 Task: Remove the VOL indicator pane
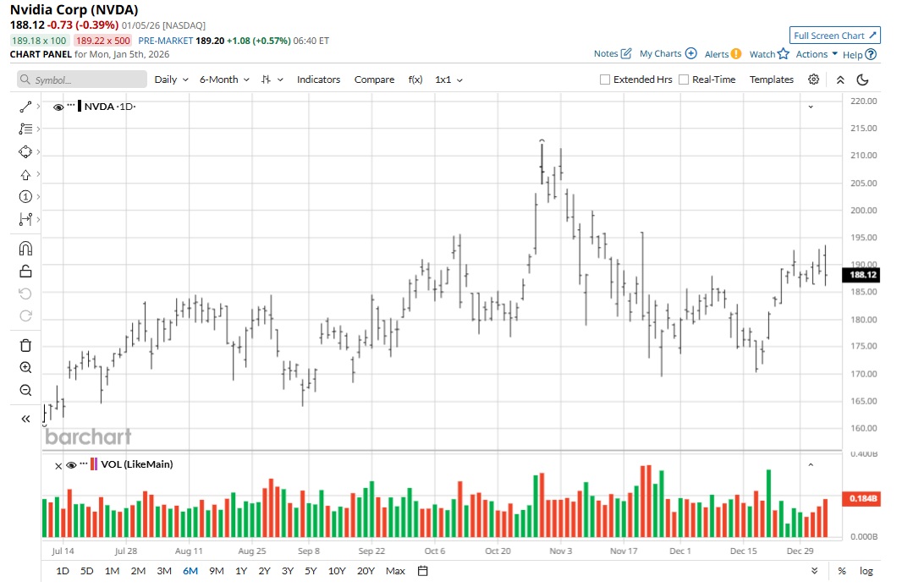(58, 466)
